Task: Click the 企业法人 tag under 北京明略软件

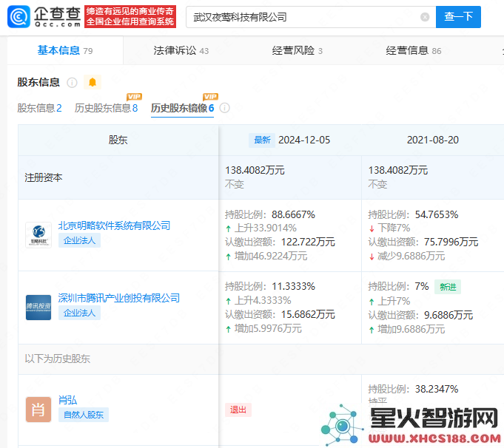Action: (79, 240)
